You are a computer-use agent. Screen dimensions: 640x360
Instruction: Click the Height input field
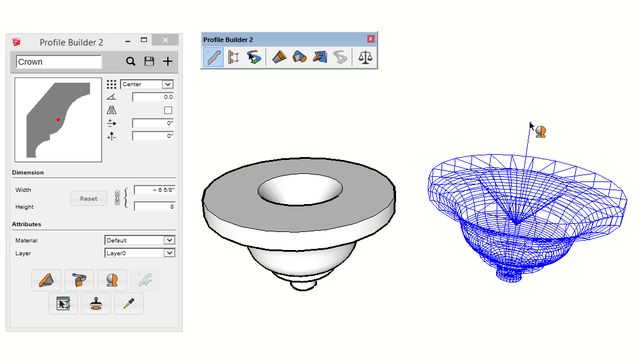[x=155, y=207]
